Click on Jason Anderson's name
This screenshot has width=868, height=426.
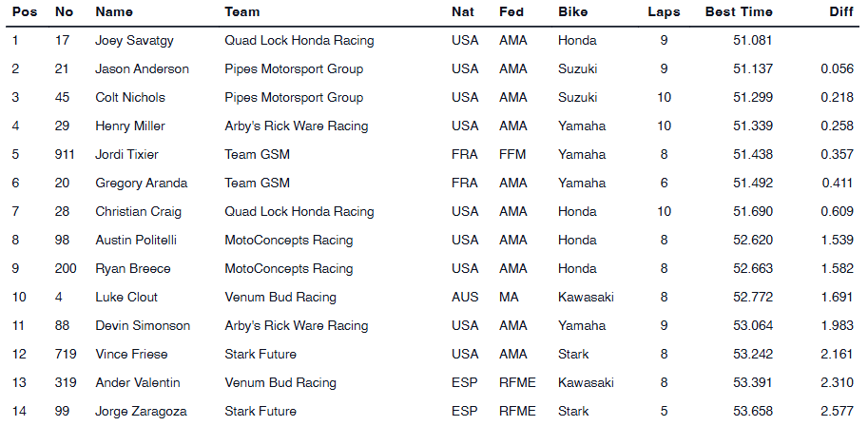click(x=142, y=69)
